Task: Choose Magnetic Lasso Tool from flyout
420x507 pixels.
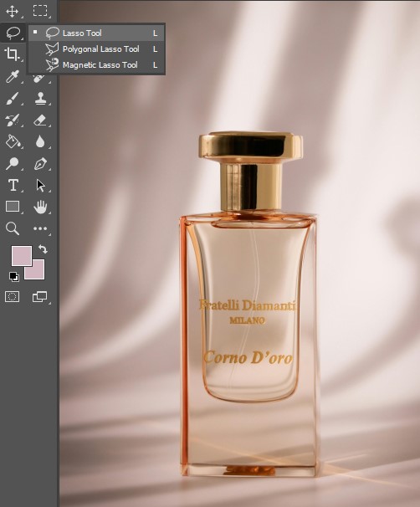Action: (x=97, y=65)
